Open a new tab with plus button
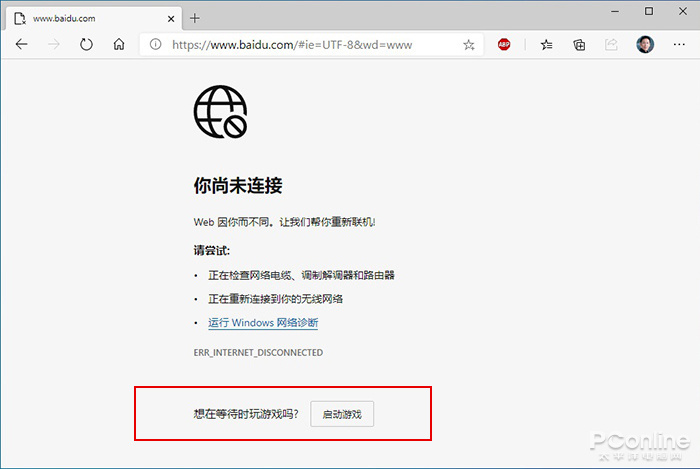The width and height of the screenshot is (700, 469). point(195,18)
